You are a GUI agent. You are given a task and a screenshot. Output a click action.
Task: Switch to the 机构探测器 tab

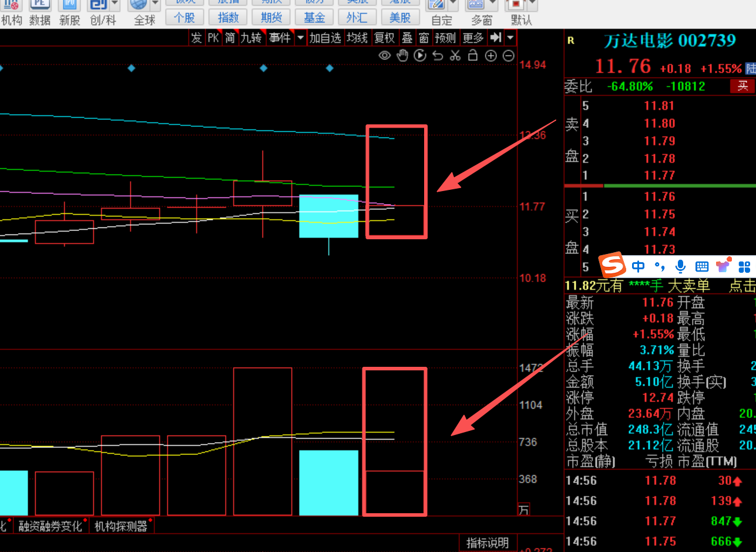tap(122, 526)
